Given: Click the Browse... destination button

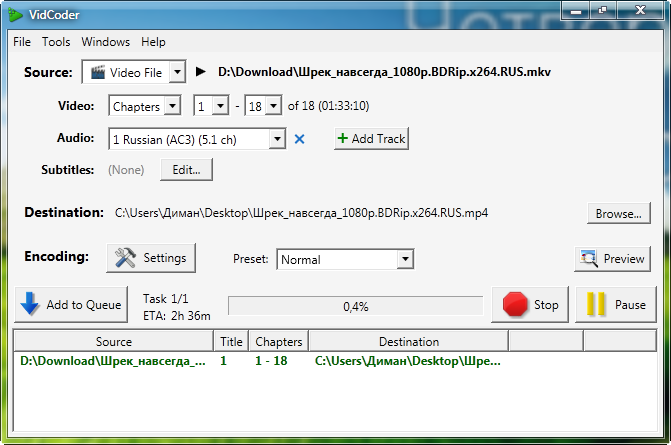Looking at the screenshot, I should (618, 213).
